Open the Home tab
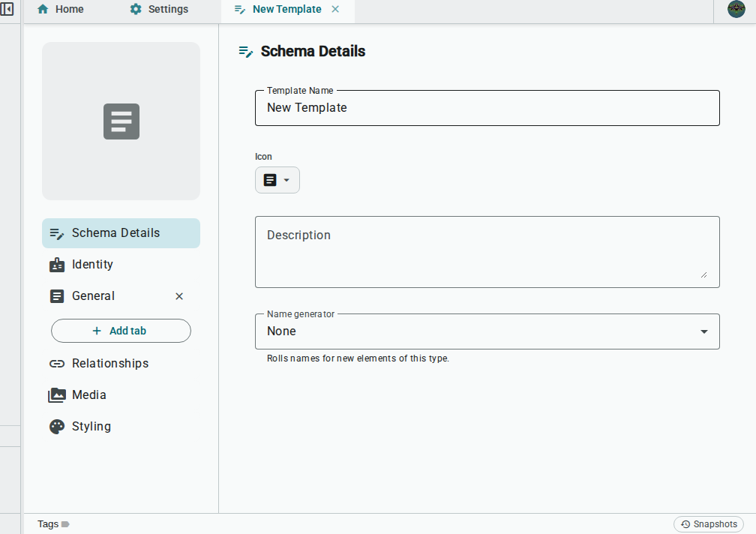 (x=60, y=9)
